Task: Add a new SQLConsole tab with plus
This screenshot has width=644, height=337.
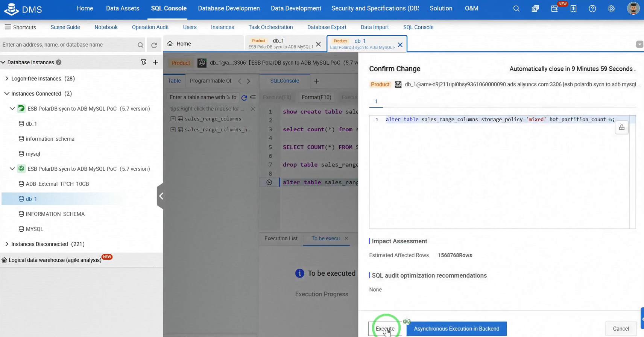Action: [x=316, y=81]
